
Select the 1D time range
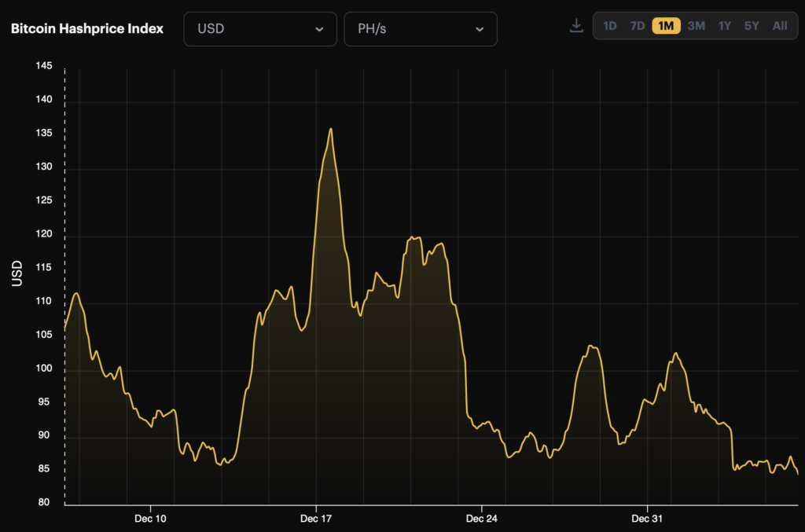tap(609, 26)
